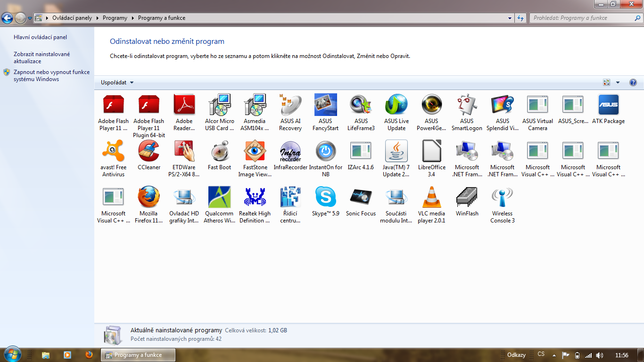
Task: Launch Firefox from the taskbar
Action: click(89, 355)
